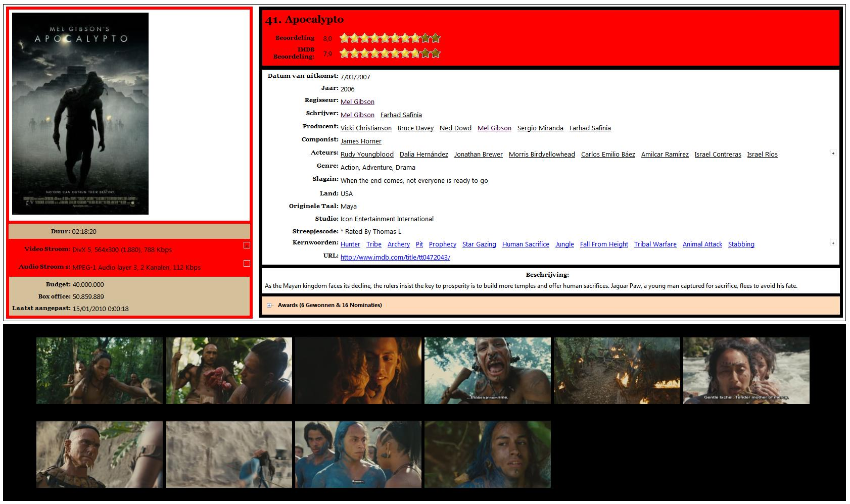The height and width of the screenshot is (504, 850).
Task: Open actor Israel Contreras link
Action: [718, 154]
